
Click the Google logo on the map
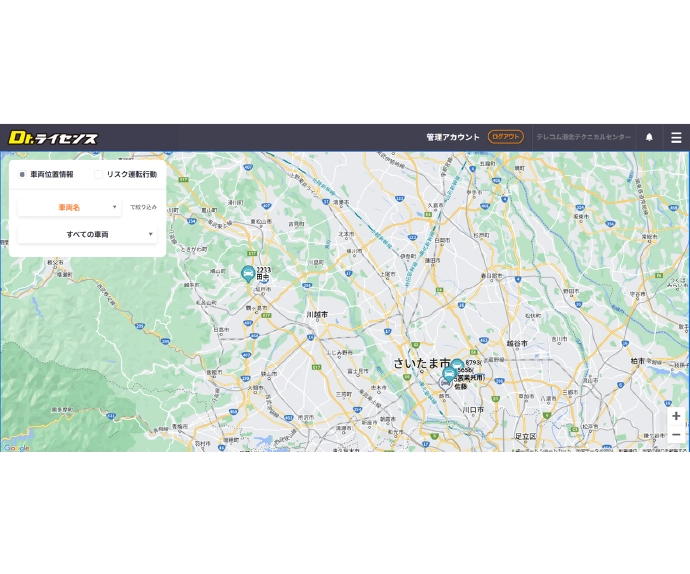16,448
